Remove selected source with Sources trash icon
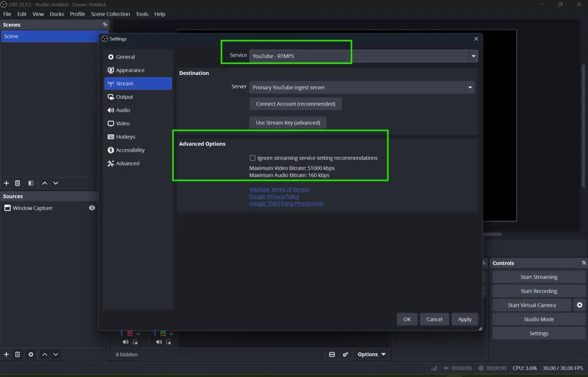 click(18, 354)
